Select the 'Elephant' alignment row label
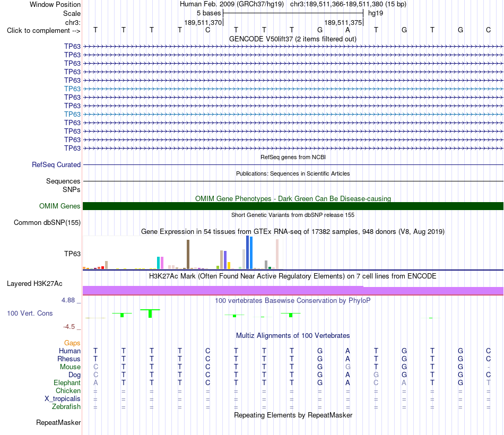The image size is (504, 435). point(67,382)
